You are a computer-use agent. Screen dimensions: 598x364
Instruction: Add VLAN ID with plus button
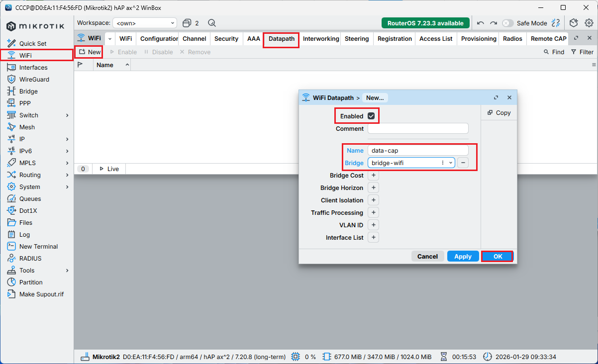click(x=373, y=225)
